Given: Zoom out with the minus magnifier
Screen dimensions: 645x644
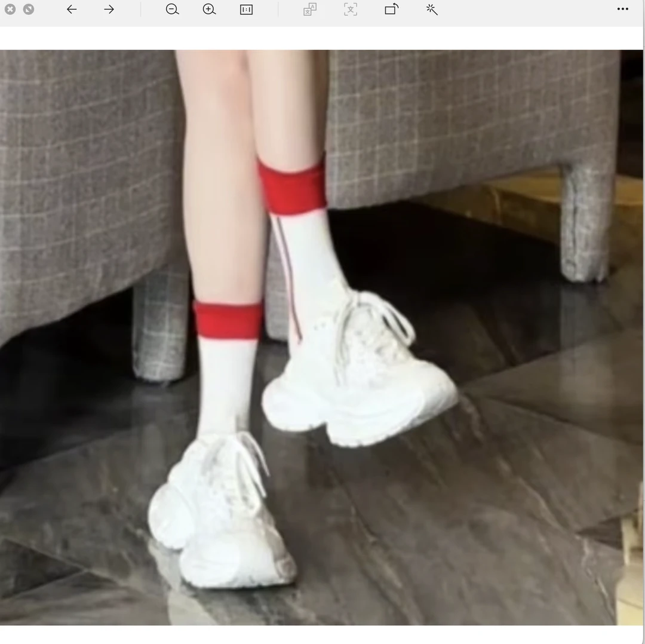Looking at the screenshot, I should [x=173, y=10].
